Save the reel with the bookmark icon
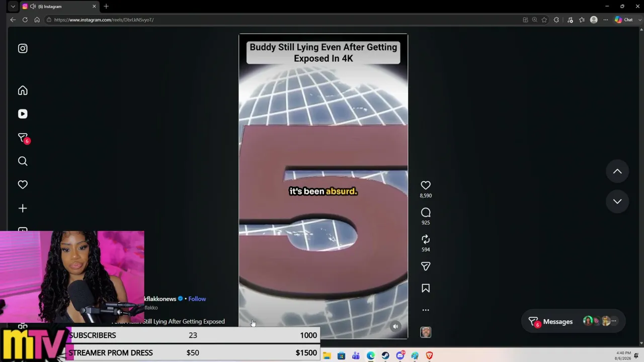Image resolution: width=644 pixels, height=362 pixels. 426,288
